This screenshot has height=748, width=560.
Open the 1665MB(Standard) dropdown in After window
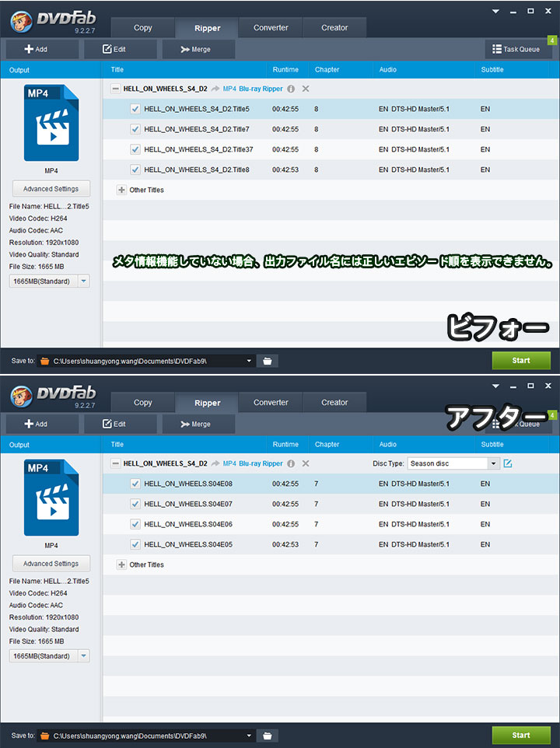[83, 656]
